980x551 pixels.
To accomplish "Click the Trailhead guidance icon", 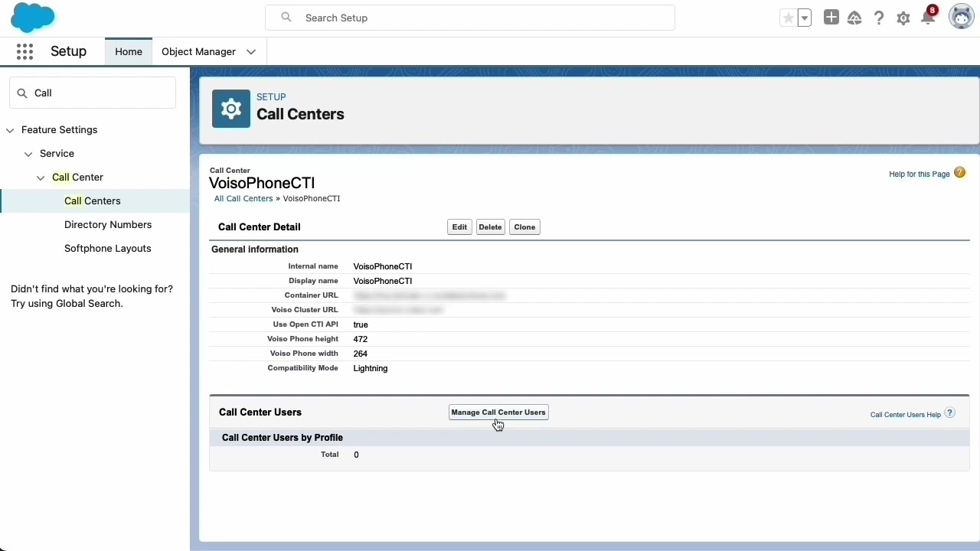I will tap(854, 18).
